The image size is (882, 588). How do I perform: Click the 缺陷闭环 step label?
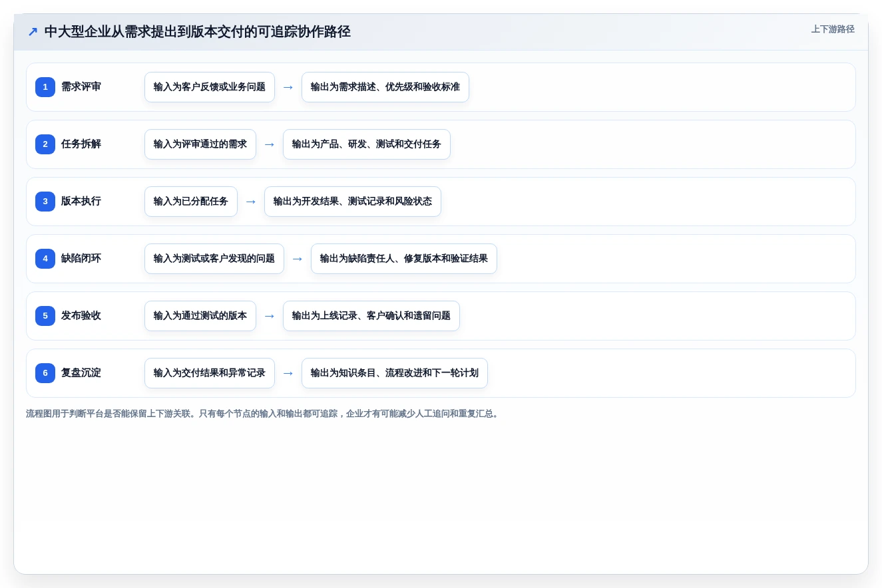(81, 258)
